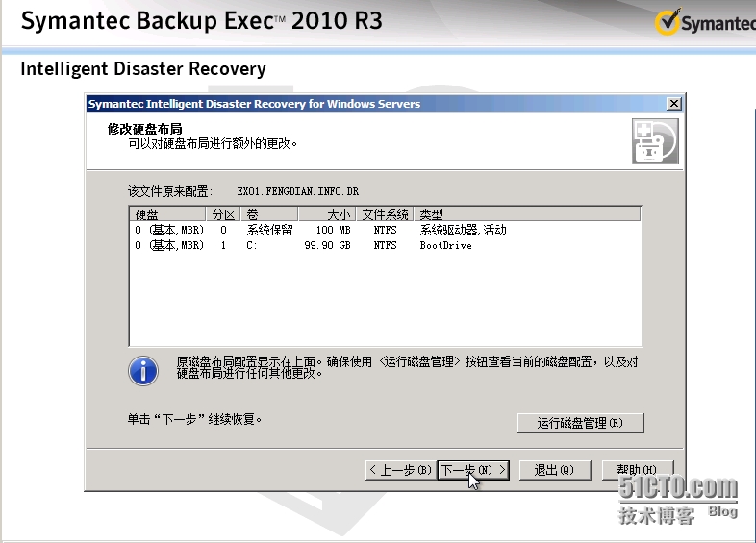Click the NTFS cell in the C: row

tap(385, 245)
